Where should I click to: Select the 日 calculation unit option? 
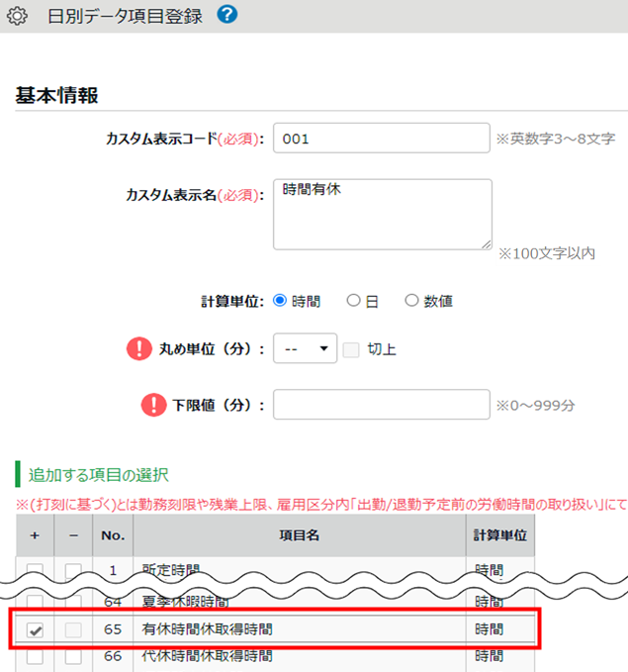point(353,302)
